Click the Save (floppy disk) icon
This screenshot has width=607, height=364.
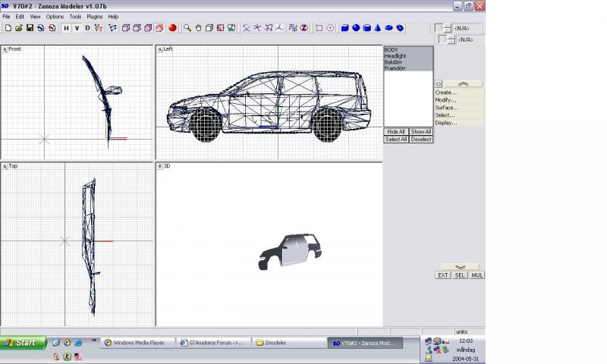[30, 28]
